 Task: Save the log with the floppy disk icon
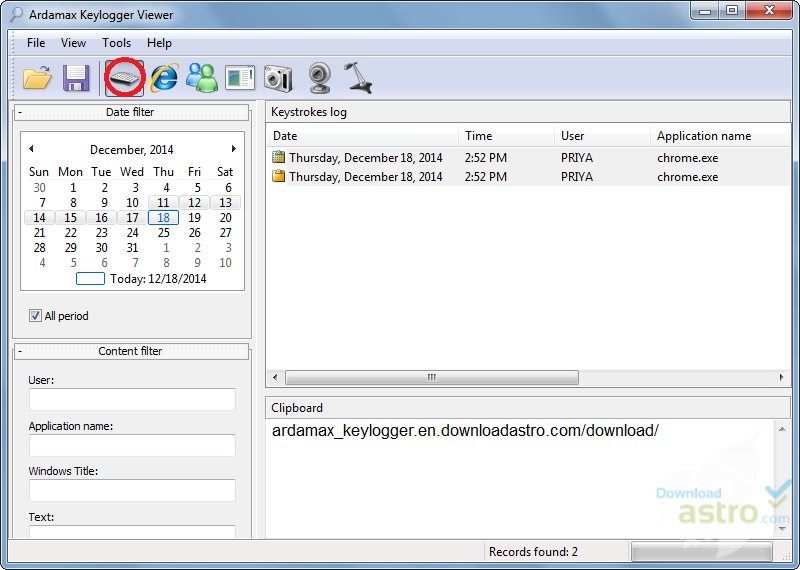coord(76,78)
